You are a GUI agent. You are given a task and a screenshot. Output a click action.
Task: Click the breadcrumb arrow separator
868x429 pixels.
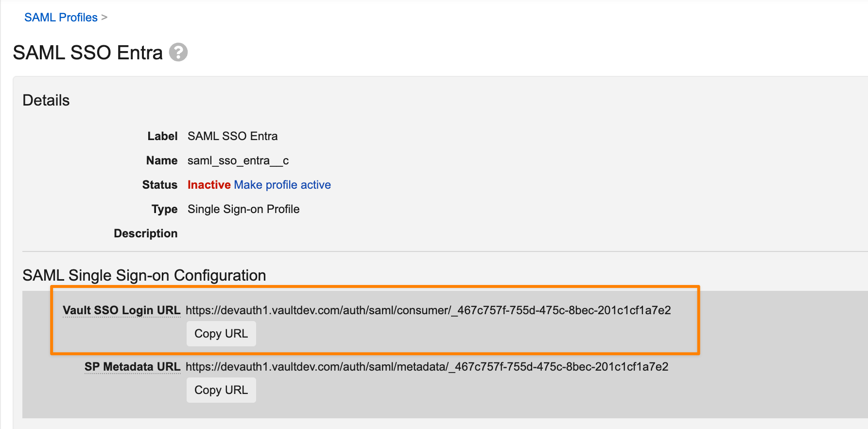tap(104, 18)
